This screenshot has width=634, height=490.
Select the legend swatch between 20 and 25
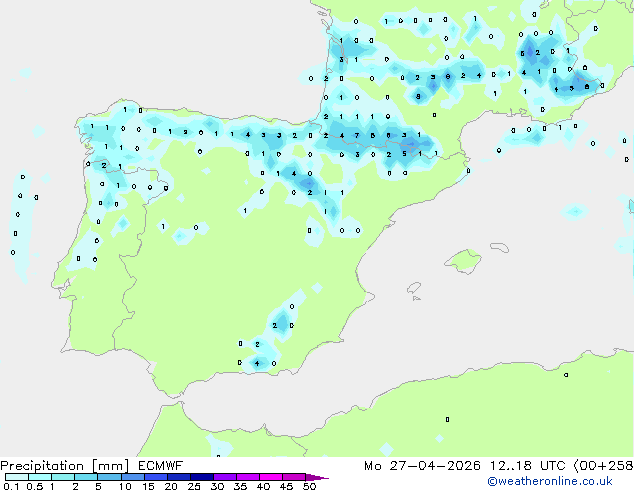[178, 477]
